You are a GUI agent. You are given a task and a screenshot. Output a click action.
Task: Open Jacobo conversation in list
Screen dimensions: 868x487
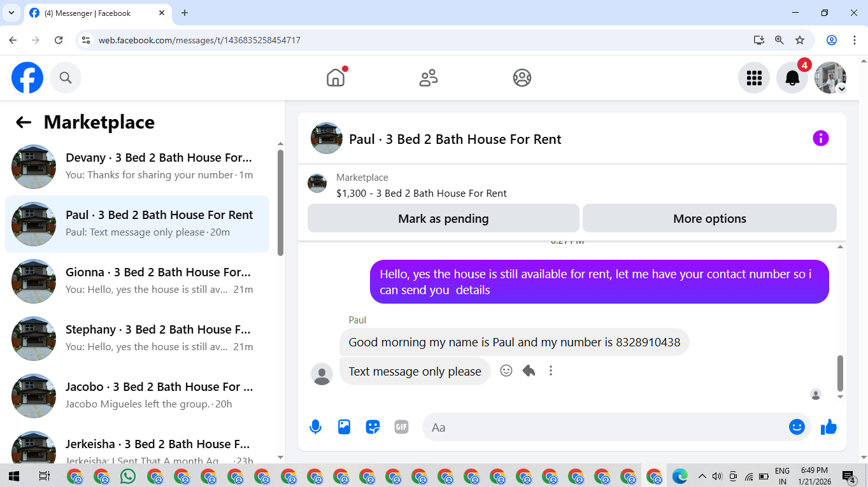(137, 396)
